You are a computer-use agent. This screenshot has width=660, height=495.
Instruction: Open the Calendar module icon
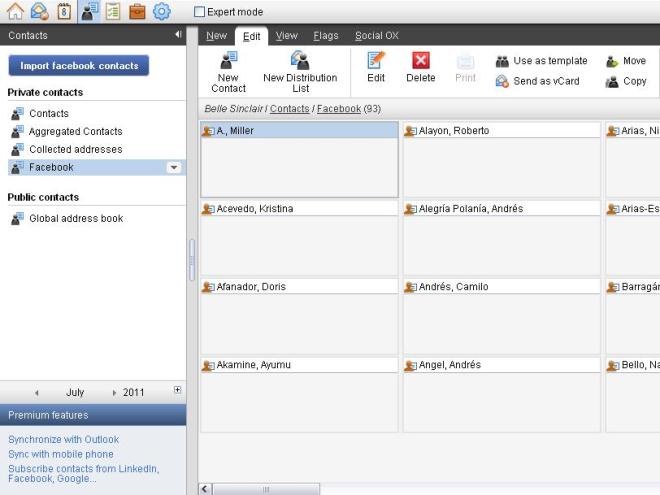coord(64,12)
